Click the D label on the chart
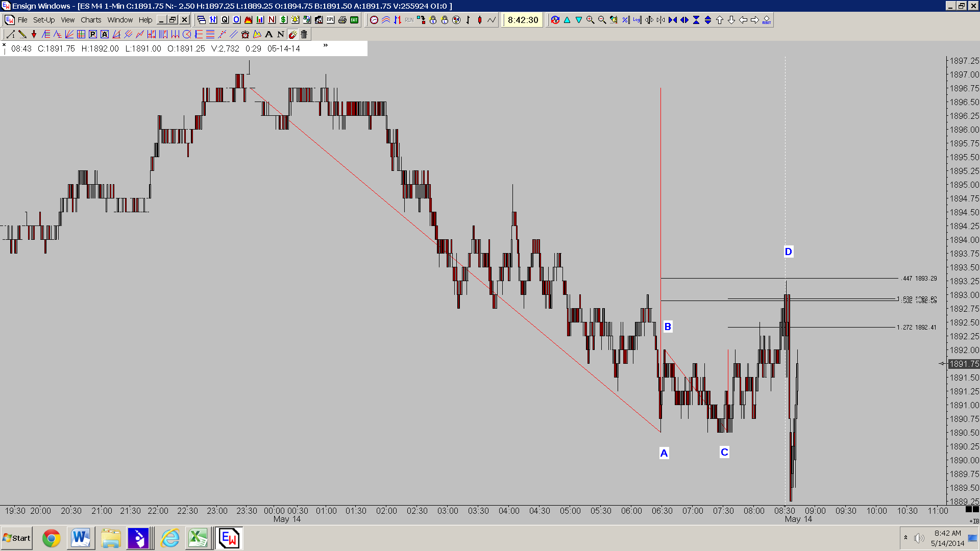Screen dimensions: 980x551 coord(789,252)
